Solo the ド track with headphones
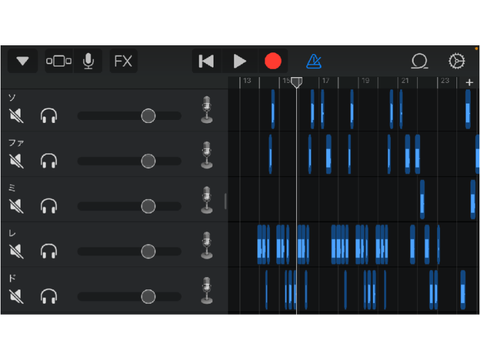This screenshot has width=480, height=360. click(x=49, y=296)
